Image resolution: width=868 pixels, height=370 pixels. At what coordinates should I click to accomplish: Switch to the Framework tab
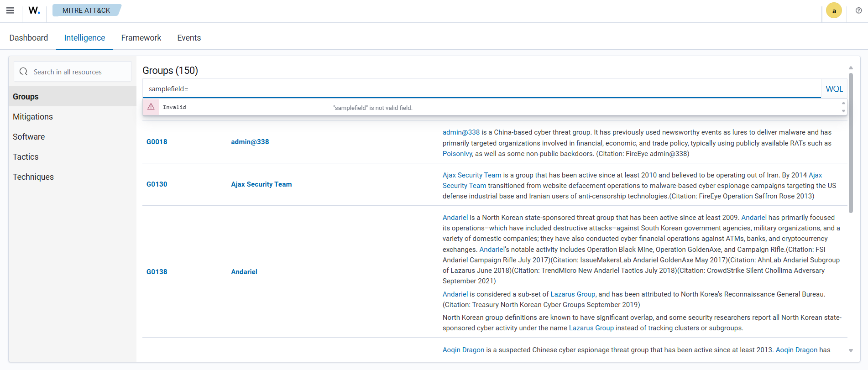(141, 38)
